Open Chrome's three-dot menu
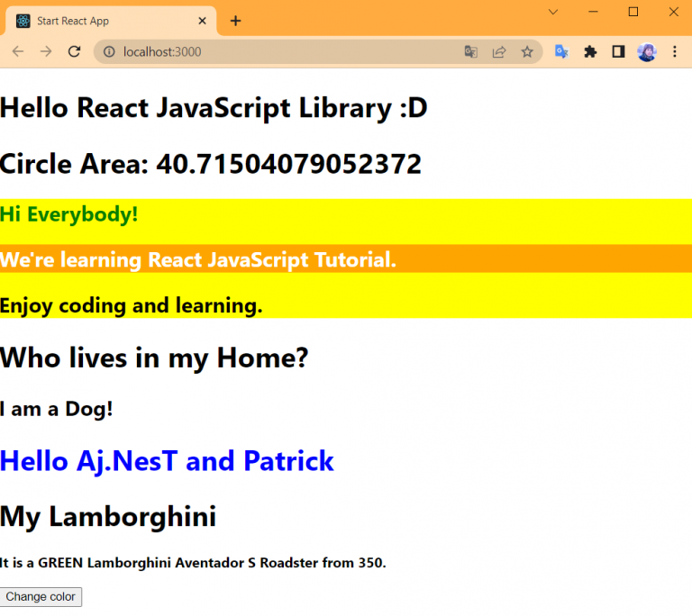Image resolution: width=692 pixels, height=616 pixels. [x=675, y=52]
